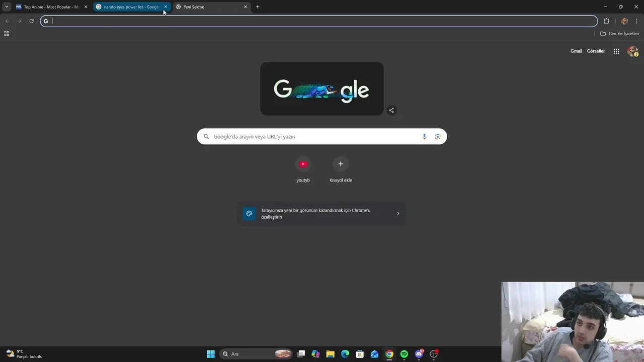
Task: Click the Google doodle image
Action: pyautogui.click(x=321, y=89)
